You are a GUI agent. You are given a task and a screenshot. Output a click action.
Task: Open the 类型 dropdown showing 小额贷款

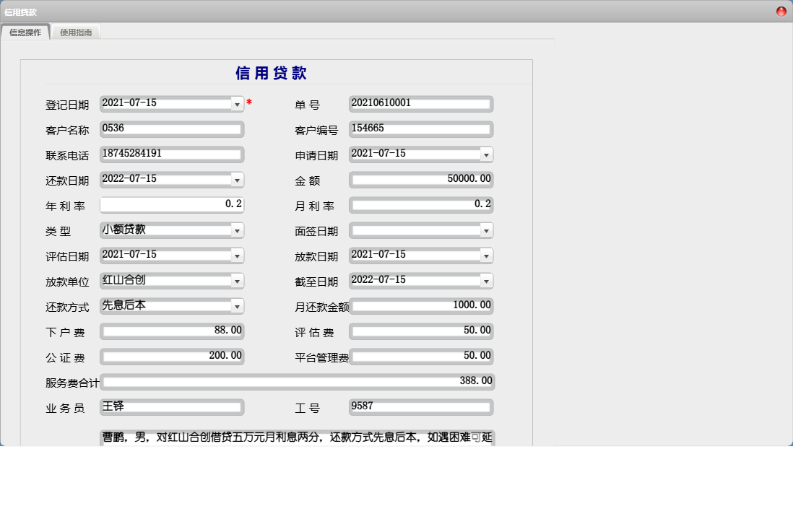[x=237, y=230]
